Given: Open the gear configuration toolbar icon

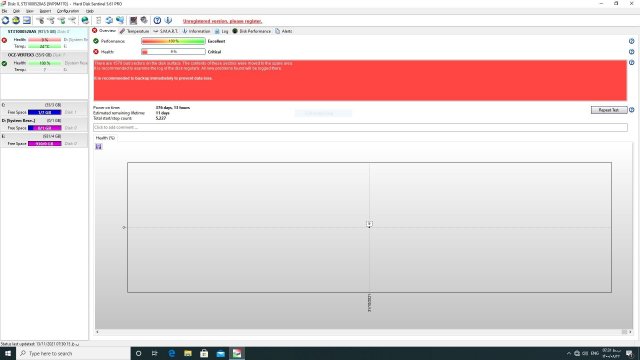Looking at the screenshot, I should (x=144, y=20).
